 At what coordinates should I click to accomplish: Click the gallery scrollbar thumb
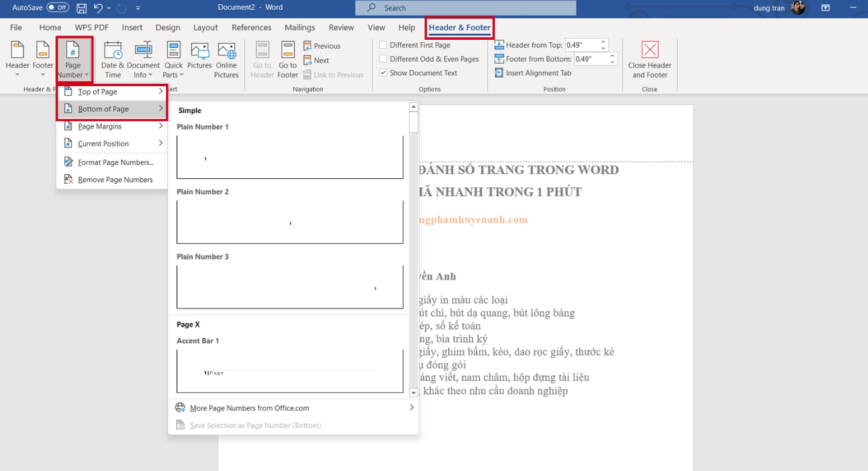pos(414,122)
